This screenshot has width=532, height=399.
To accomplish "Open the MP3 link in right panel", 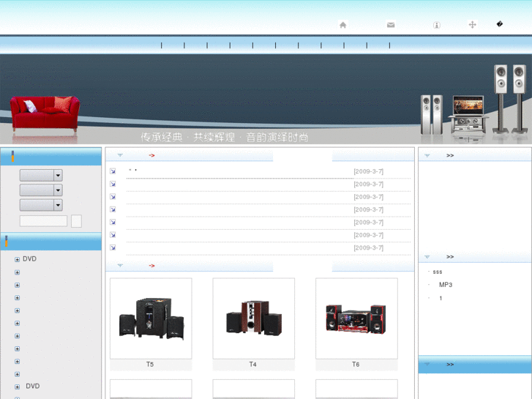I will coord(446,285).
